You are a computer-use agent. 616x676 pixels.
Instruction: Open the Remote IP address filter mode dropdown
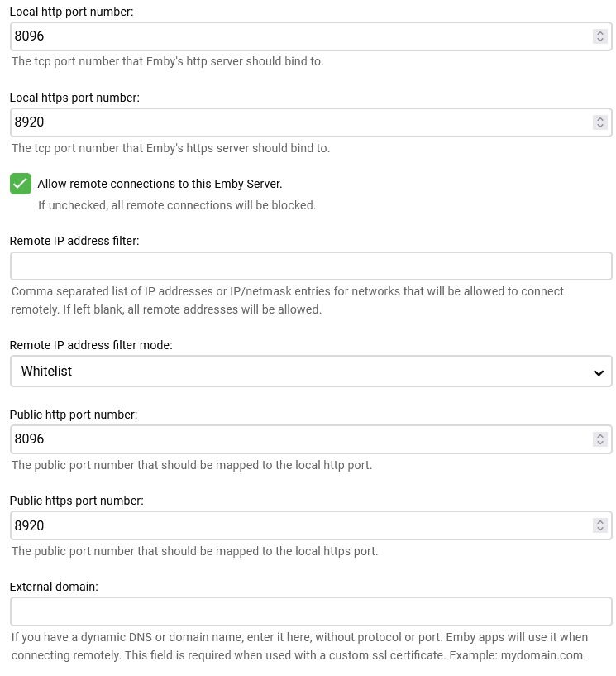pyautogui.click(x=311, y=371)
